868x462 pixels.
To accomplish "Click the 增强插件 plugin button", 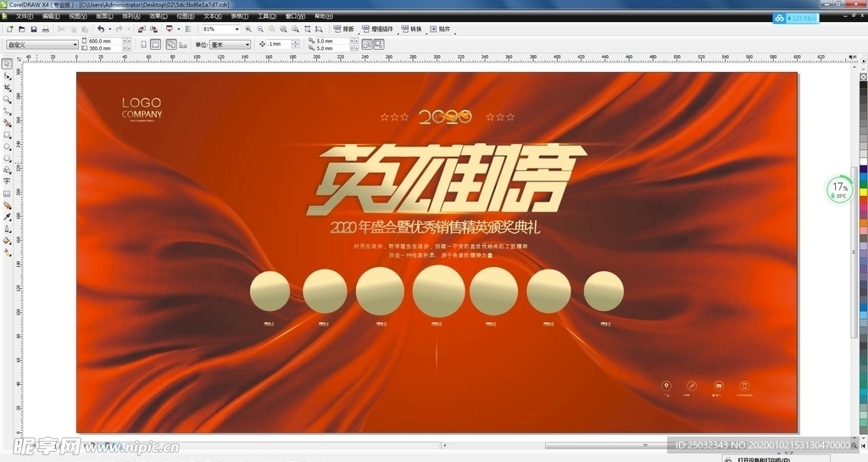I will [x=377, y=30].
